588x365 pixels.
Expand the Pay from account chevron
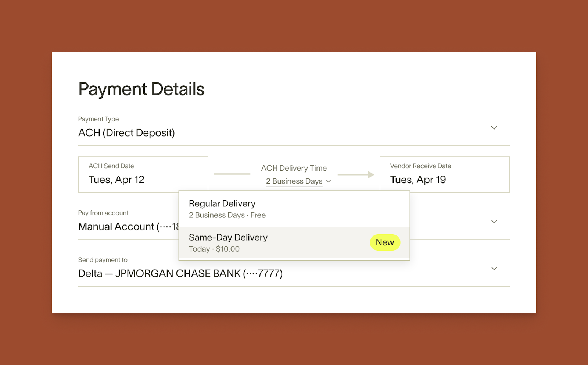[494, 222]
